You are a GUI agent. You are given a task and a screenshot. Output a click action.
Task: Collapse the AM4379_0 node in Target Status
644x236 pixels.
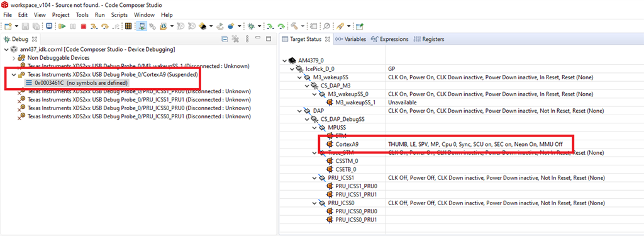click(x=286, y=60)
